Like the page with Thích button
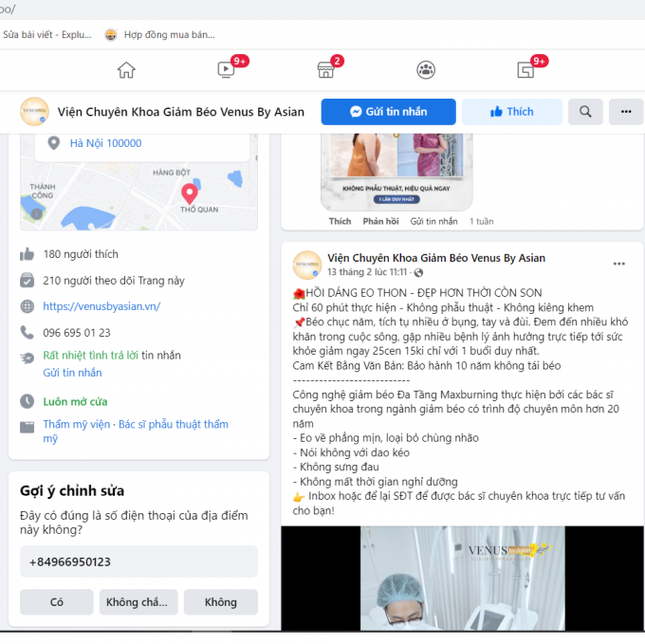Screen dimensions: 645x644 (x=511, y=112)
